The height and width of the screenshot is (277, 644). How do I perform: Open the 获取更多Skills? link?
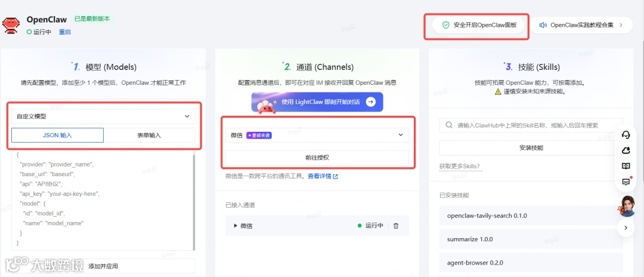pos(459,167)
